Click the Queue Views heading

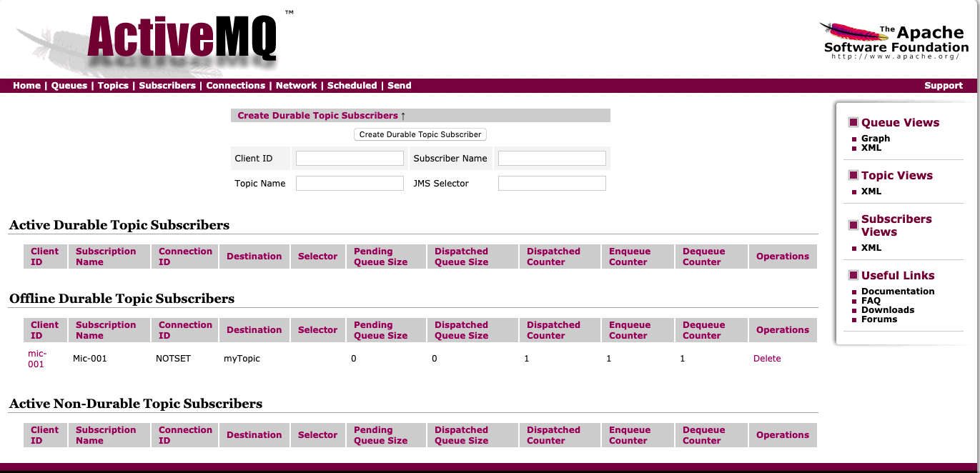(x=901, y=122)
